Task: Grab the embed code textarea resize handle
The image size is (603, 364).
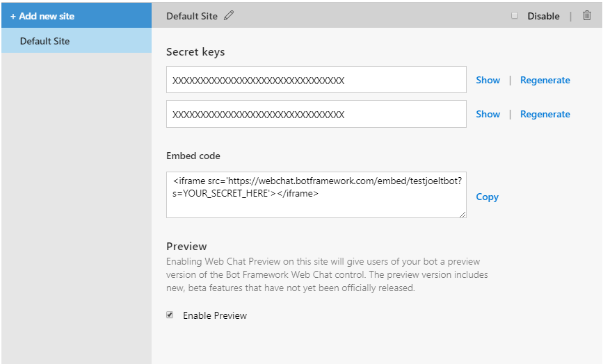Action: 463,214
